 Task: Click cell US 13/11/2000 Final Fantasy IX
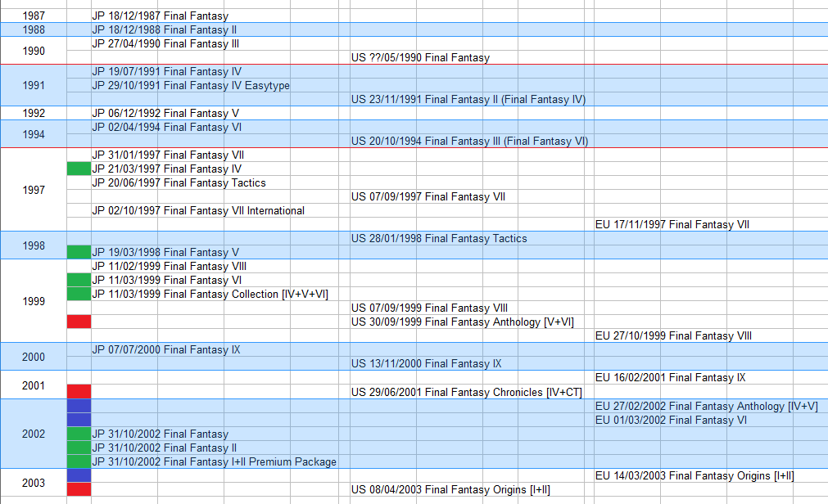(x=426, y=363)
